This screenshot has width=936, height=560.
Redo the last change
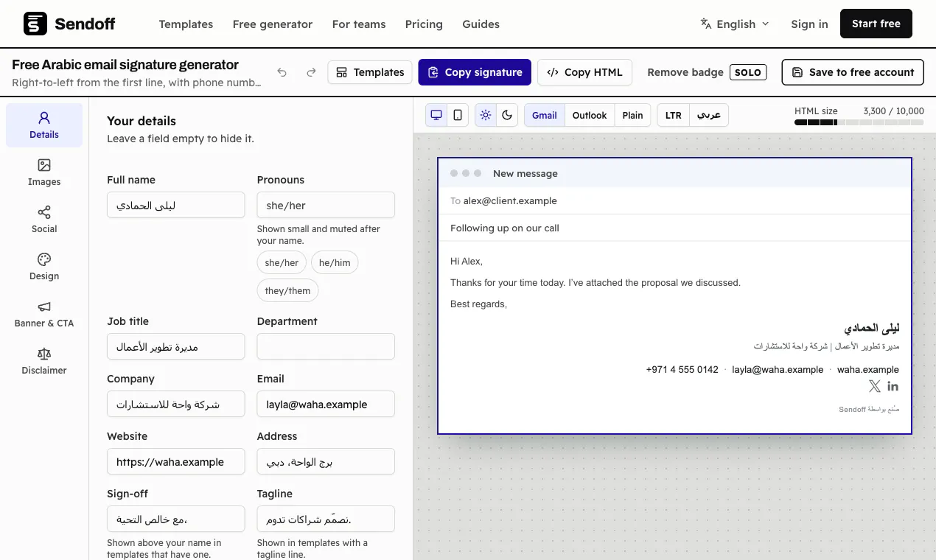pos(312,72)
